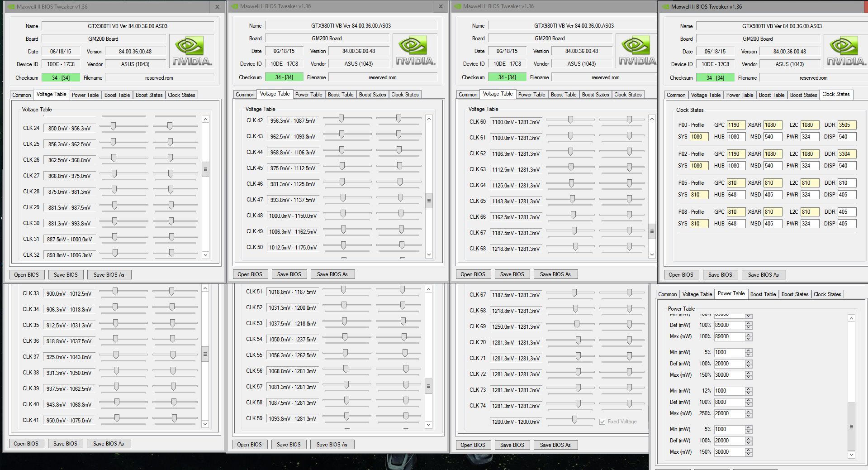The height and width of the screenshot is (470, 868).
Task: Click the title bar icon of the window showing P00 - Profile
Action: point(666,7)
